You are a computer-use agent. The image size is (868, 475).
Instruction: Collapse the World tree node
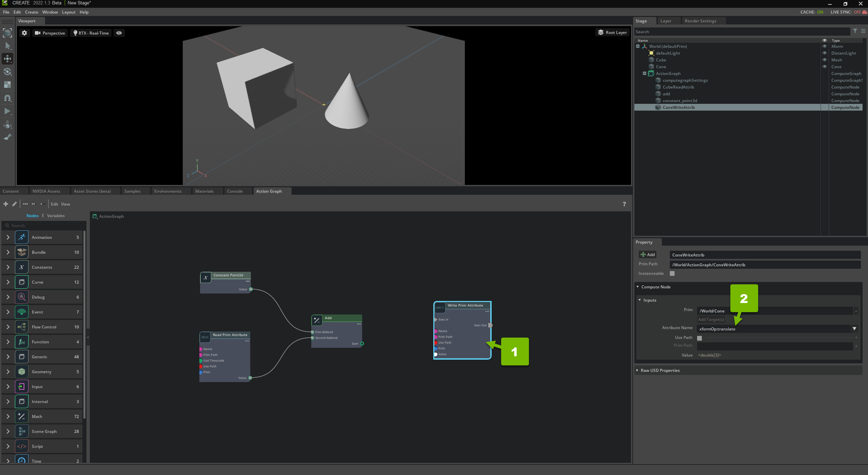click(638, 46)
